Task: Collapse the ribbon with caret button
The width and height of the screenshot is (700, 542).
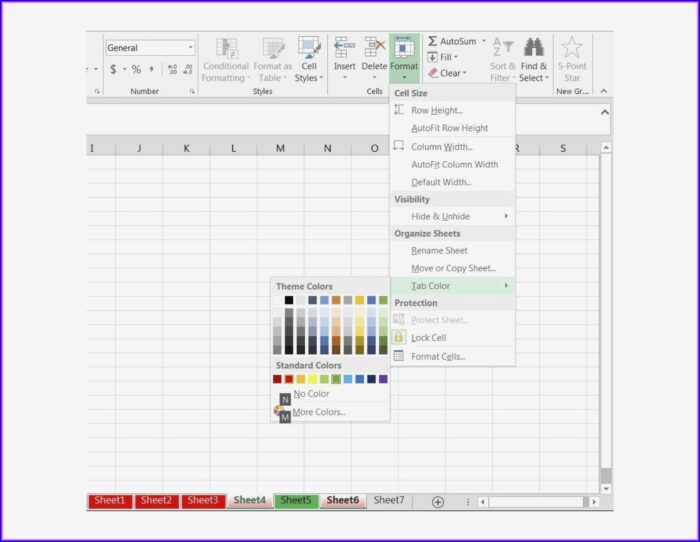Action: (x=604, y=91)
